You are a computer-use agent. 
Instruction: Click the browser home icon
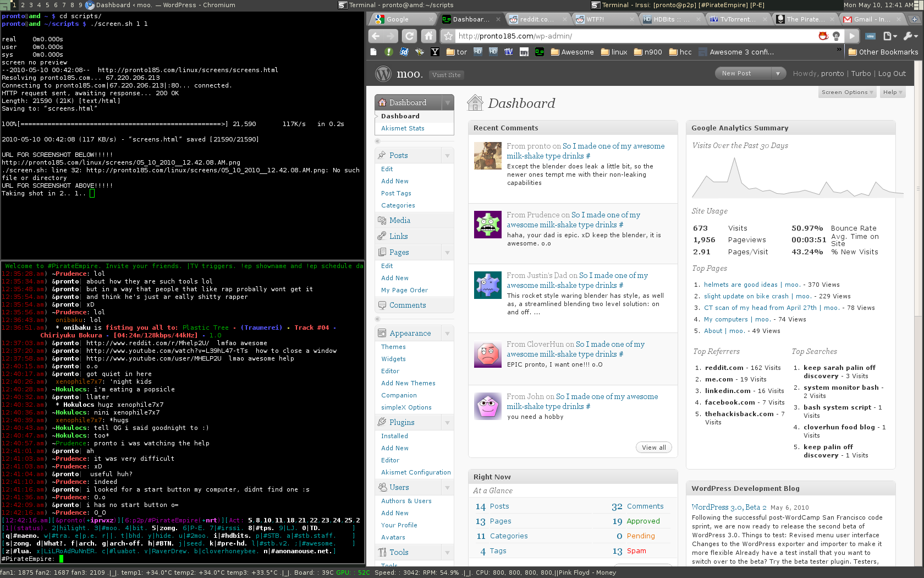429,36
